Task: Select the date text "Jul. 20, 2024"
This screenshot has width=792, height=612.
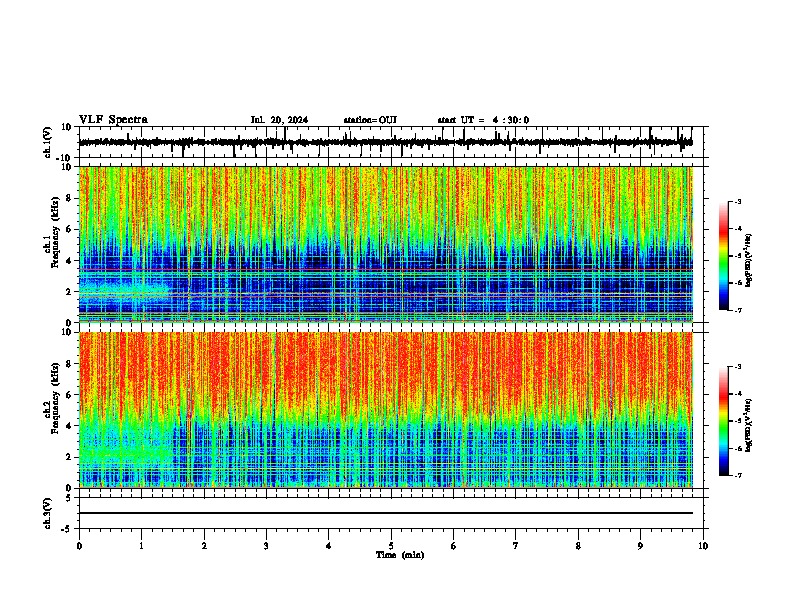Action: pos(279,120)
